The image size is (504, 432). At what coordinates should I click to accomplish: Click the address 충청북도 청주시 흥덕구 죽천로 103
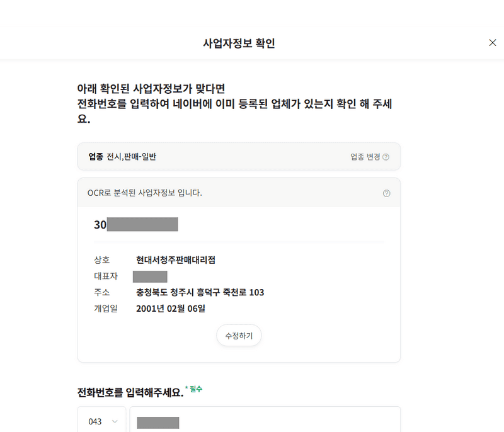tap(200, 292)
